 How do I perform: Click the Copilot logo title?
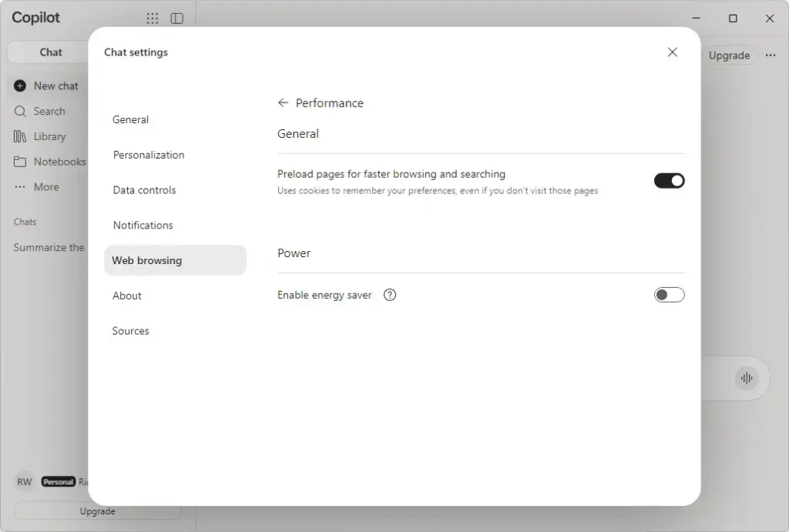pos(35,18)
